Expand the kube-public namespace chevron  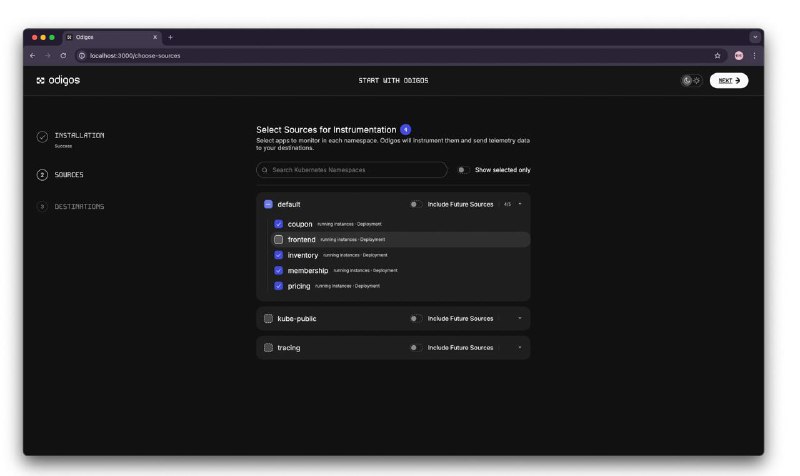[x=520, y=318]
